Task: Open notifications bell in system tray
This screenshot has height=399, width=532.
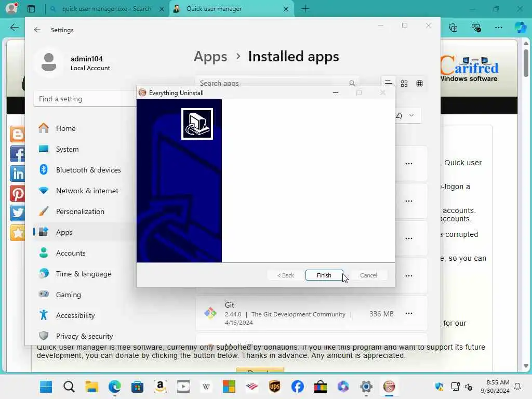Action: click(x=517, y=387)
